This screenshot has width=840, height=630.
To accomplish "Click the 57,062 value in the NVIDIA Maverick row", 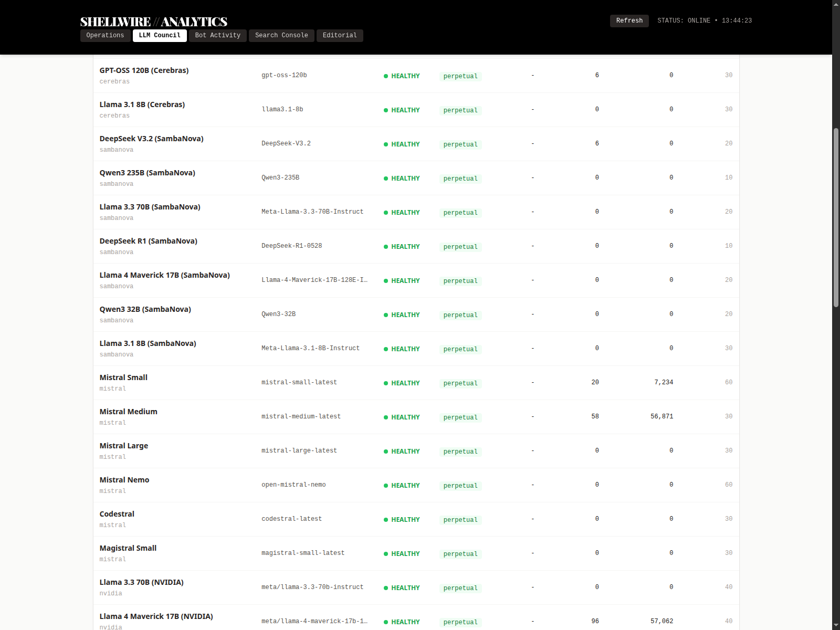I will click(661, 621).
